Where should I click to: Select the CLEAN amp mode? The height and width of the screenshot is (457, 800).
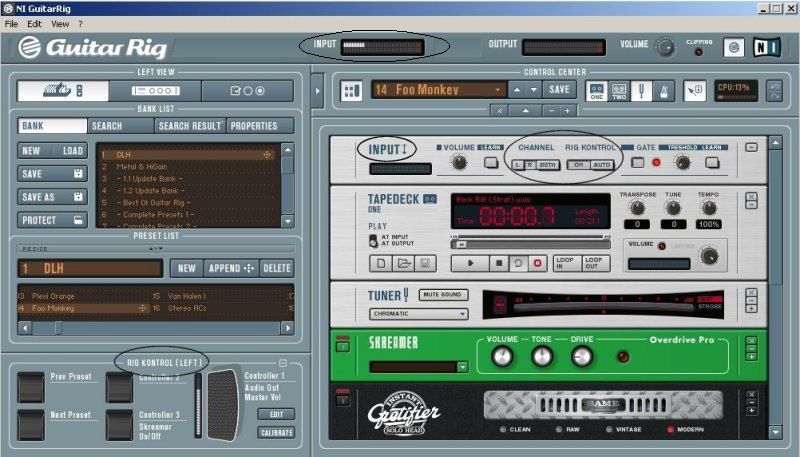pos(503,429)
